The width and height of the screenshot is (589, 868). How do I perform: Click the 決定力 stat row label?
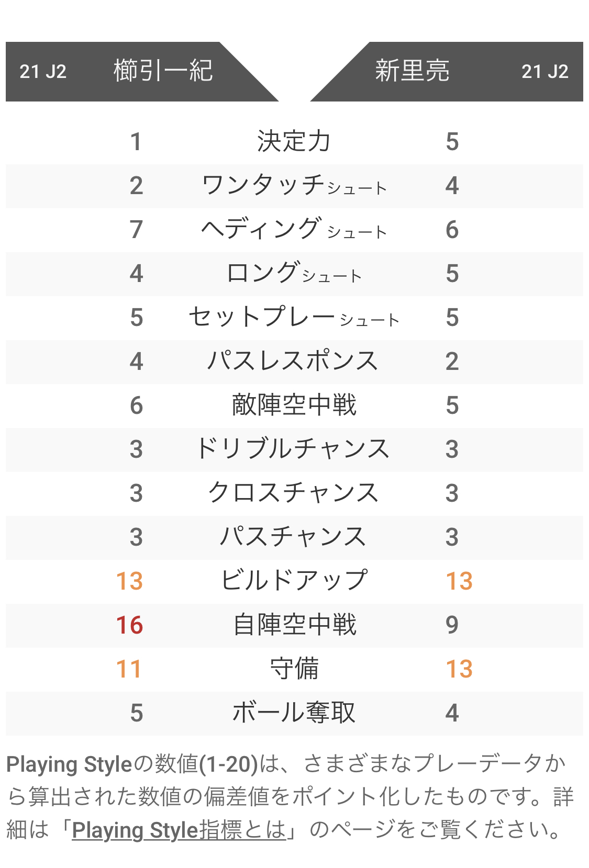[294, 142]
